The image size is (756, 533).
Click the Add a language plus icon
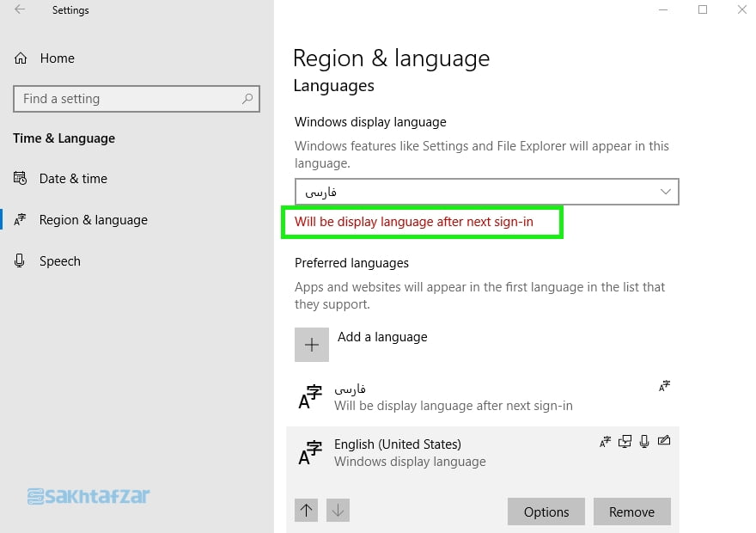tap(312, 345)
